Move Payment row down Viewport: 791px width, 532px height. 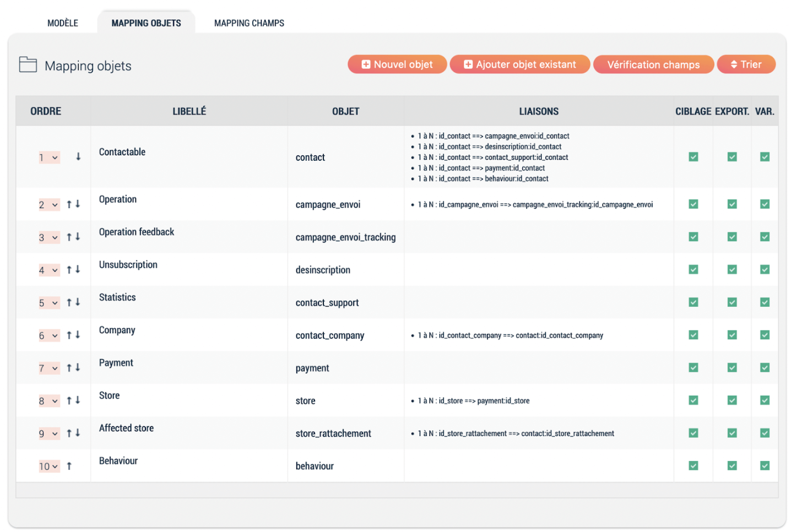click(x=78, y=368)
